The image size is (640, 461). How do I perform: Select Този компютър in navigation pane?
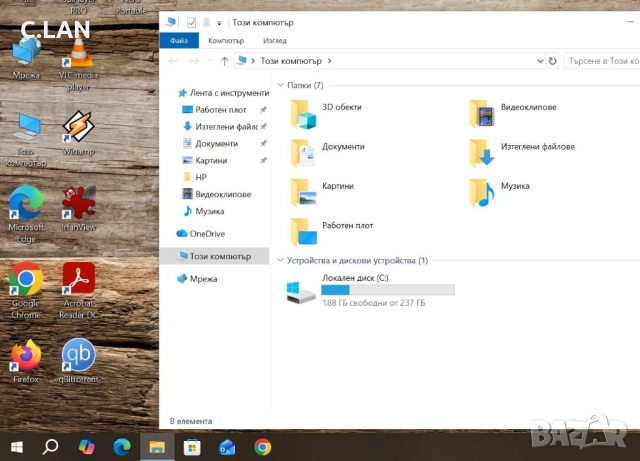[x=215, y=256]
